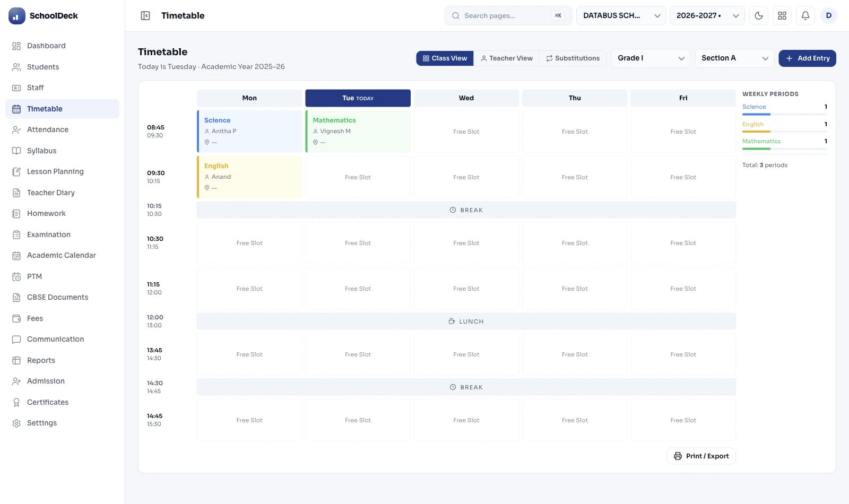Click the Fees wallet icon

tap(16, 318)
